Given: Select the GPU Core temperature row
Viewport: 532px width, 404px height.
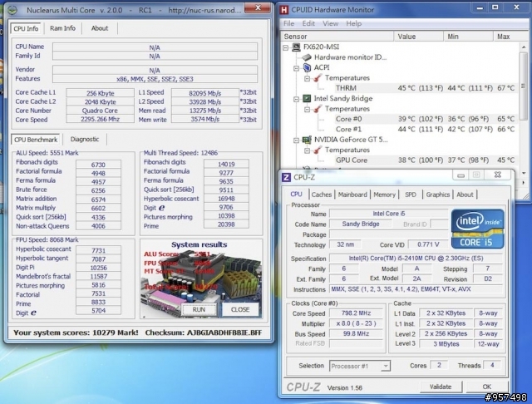Looking at the screenshot, I should click(426, 160).
